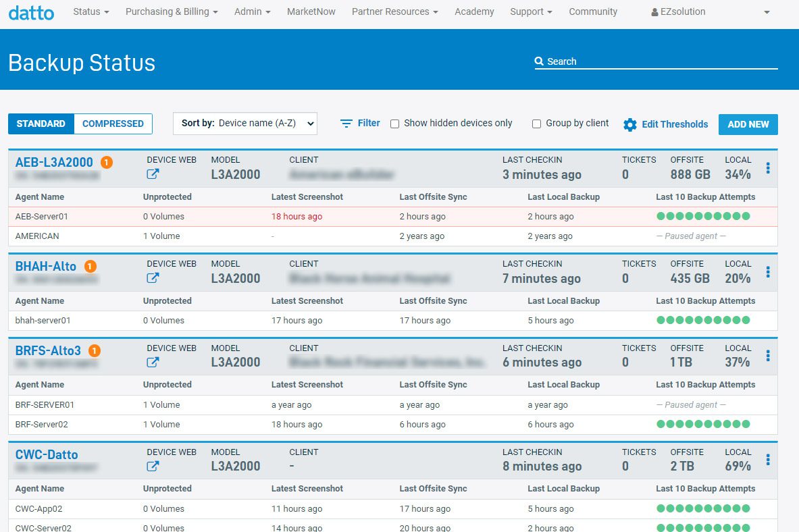Select the bhah-server01 agent name
This screenshot has height=532, width=799.
pos(43,321)
